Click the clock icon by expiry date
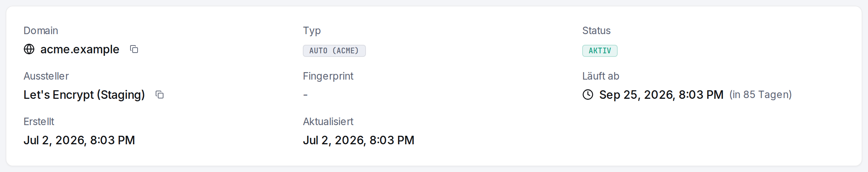The image size is (868, 172). pos(588,95)
